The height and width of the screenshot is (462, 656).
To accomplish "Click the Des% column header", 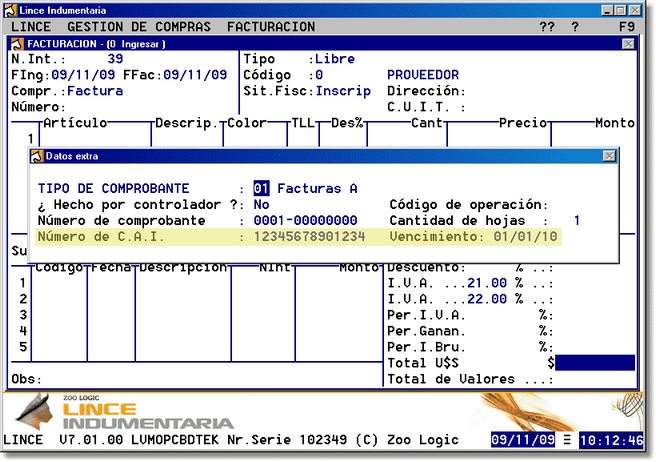I will [347, 123].
